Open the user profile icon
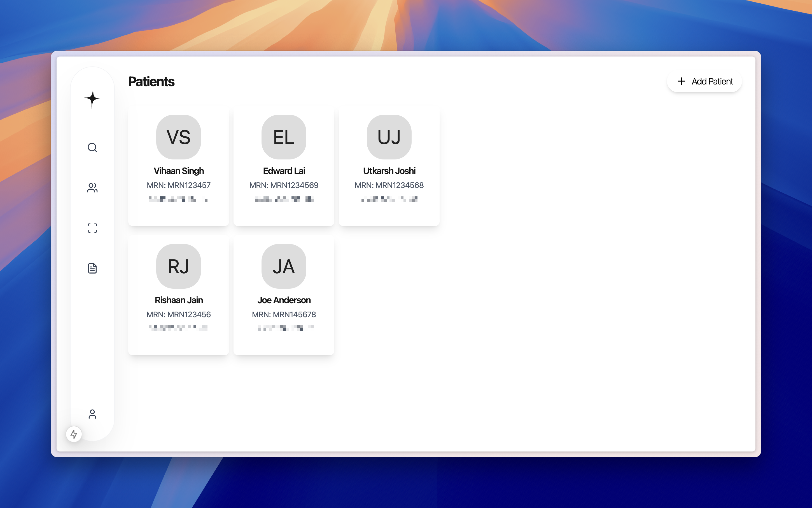Viewport: 812px width, 508px height. point(92,414)
